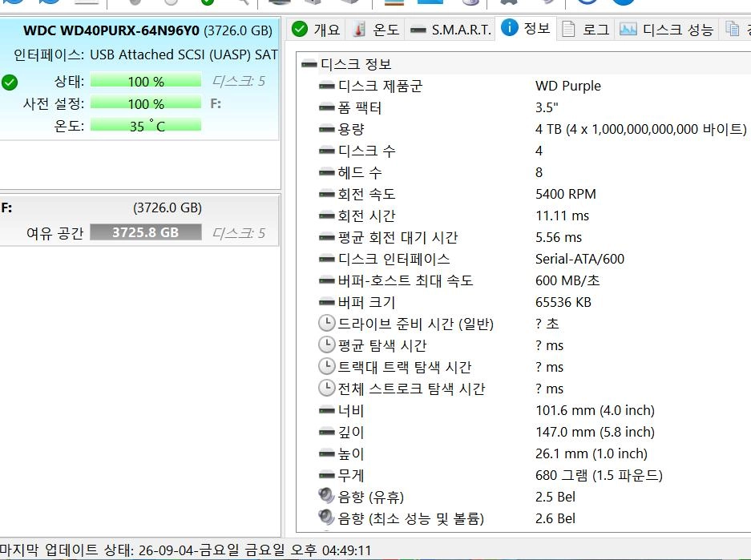
Task: Click the drive icon beside 폼 팩터
Action: (x=327, y=107)
